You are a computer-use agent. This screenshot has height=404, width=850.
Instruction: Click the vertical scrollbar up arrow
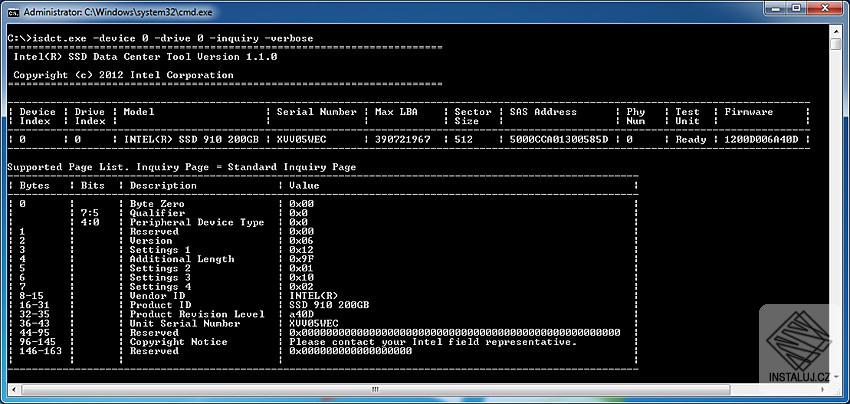(x=835, y=31)
